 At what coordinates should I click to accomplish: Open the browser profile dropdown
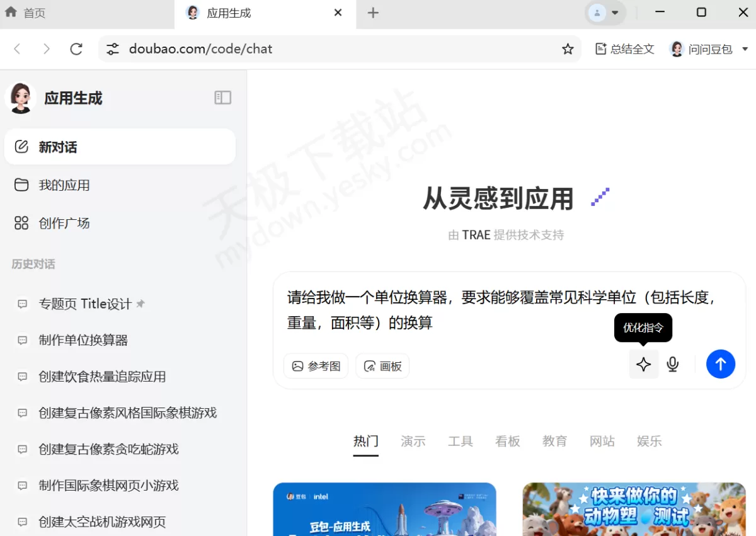point(605,13)
